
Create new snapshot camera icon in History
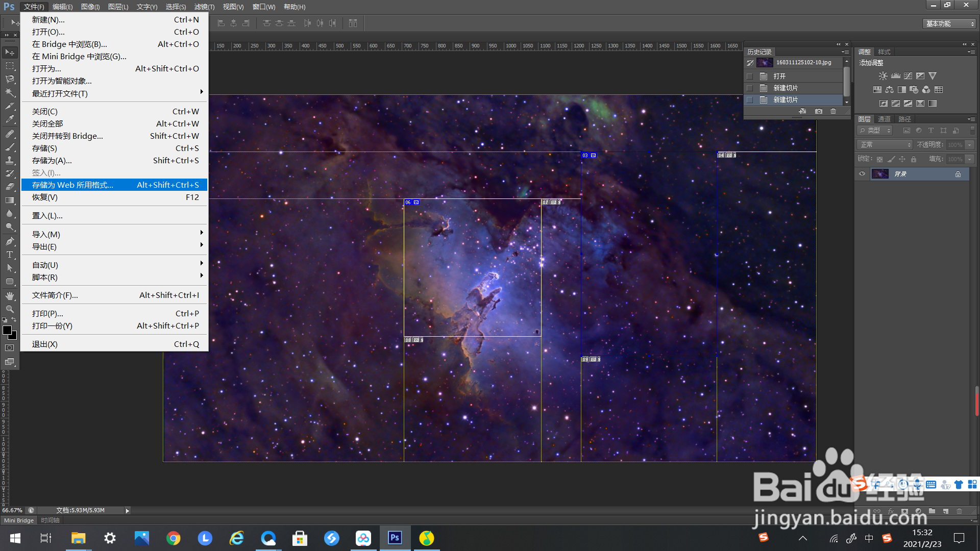tap(819, 111)
